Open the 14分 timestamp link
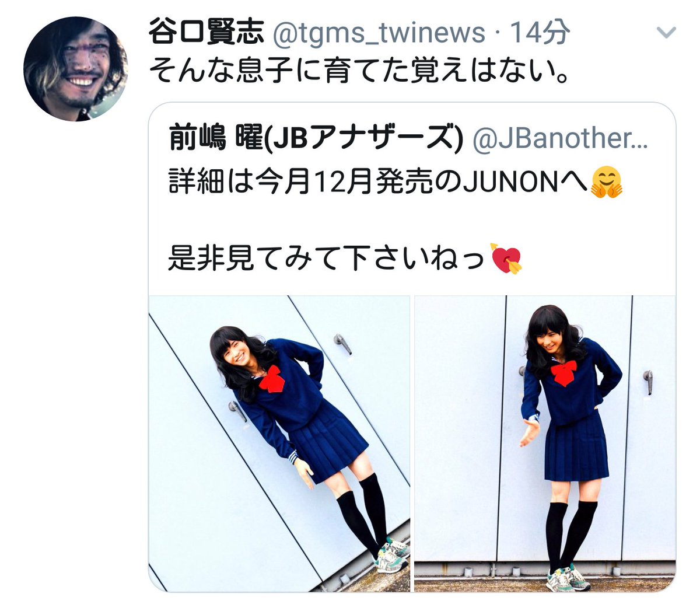This screenshot has height=611, width=700. [540, 32]
